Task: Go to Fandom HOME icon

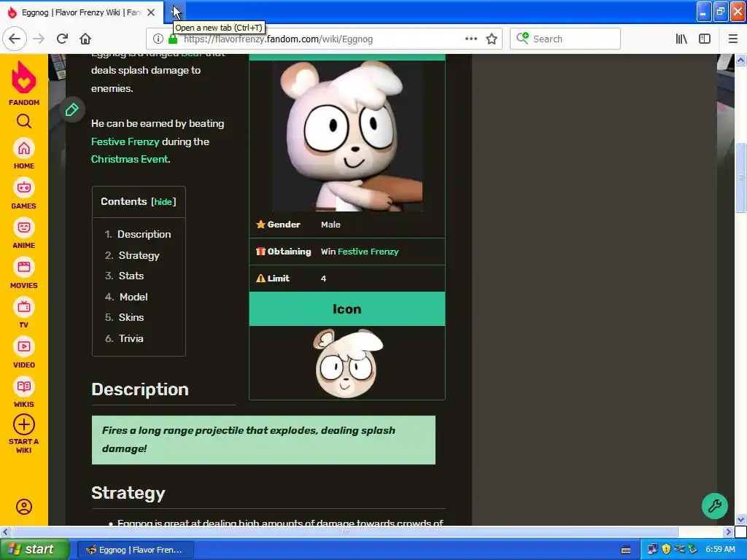Action: pos(24,149)
